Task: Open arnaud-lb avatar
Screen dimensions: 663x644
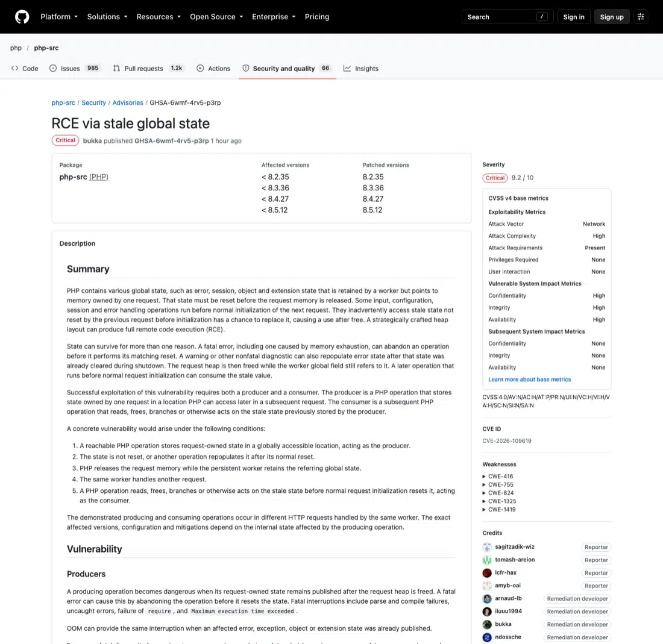Action: [487, 599]
